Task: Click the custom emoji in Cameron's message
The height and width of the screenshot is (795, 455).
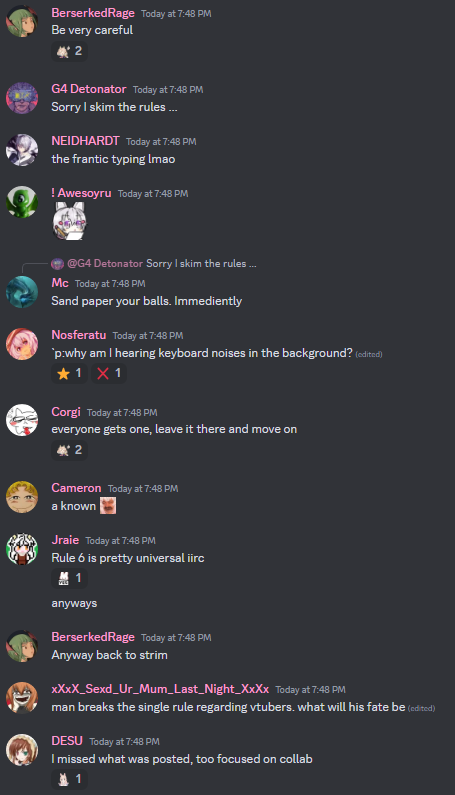Action: click(x=108, y=505)
